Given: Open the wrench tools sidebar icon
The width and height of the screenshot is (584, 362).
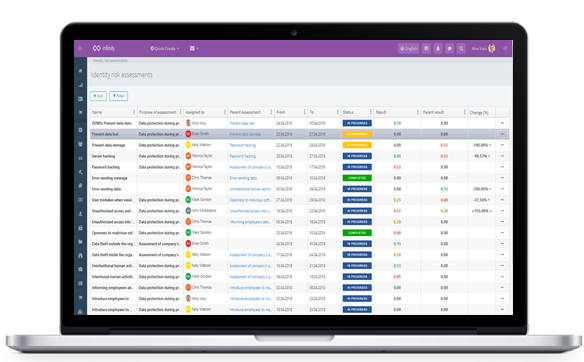Looking at the screenshot, I should tap(80, 172).
